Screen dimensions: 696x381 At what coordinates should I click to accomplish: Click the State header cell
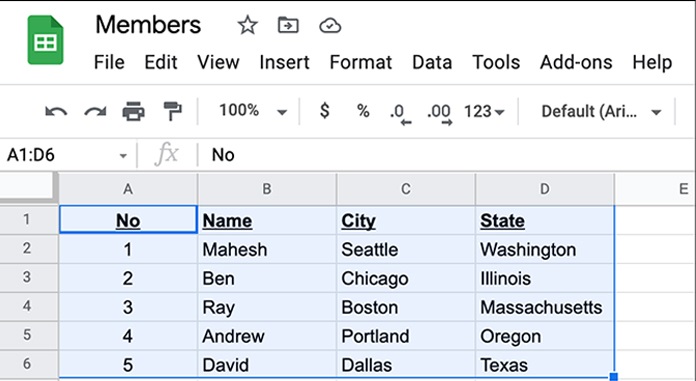(545, 220)
